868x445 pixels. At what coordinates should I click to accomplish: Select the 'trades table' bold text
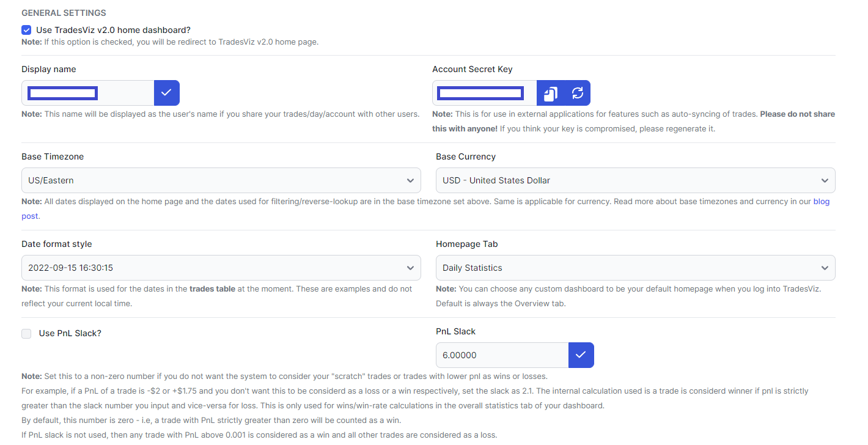click(212, 289)
